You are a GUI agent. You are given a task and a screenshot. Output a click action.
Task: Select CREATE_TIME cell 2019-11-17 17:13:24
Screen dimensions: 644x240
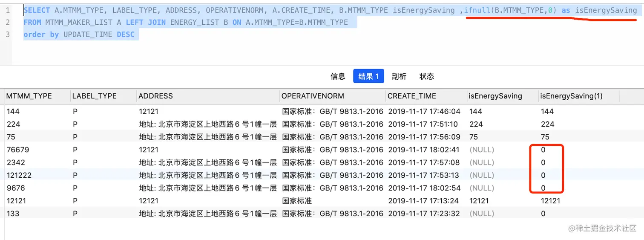(423, 201)
